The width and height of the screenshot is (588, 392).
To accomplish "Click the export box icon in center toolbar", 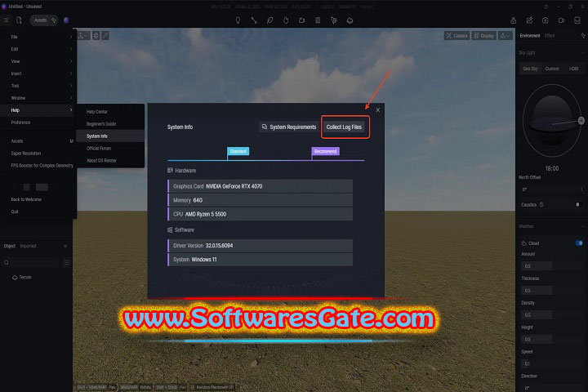I will click(x=302, y=20).
